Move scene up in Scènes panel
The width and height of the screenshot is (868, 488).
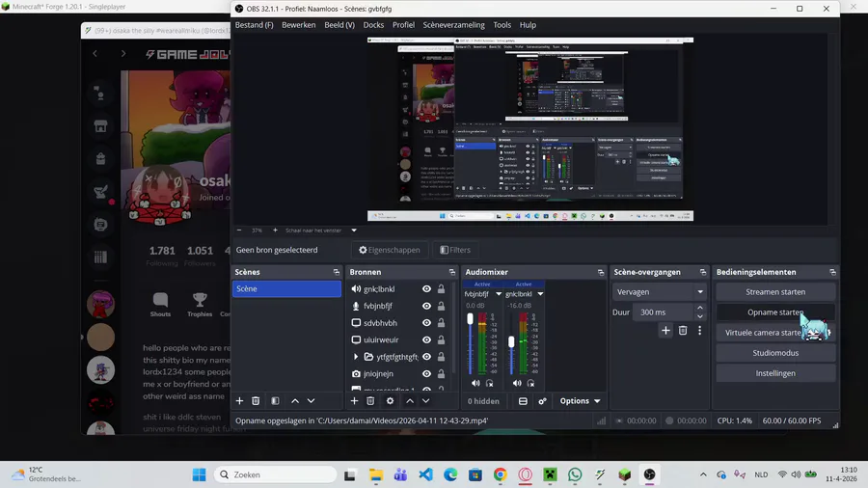[x=295, y=400]
